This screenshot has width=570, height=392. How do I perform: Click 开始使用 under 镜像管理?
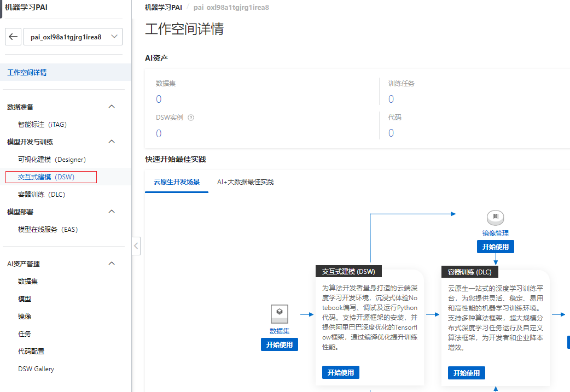pos(496,247)
